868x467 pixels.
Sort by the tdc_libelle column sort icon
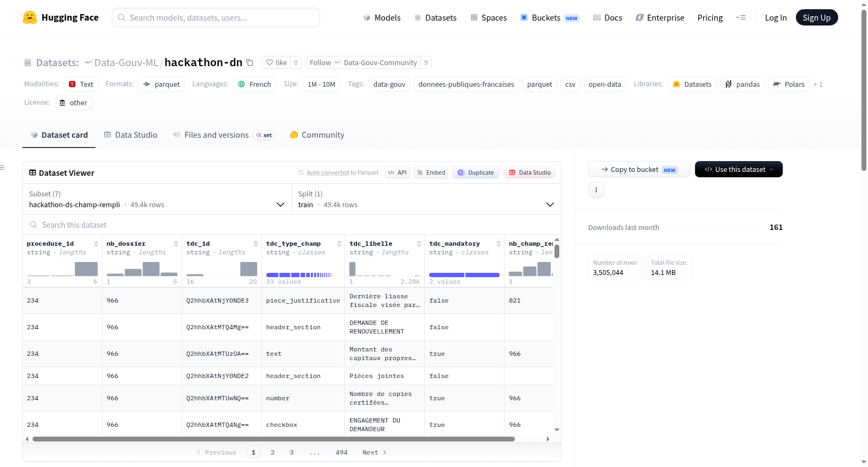pyautogui.click(x=419, y=244)
